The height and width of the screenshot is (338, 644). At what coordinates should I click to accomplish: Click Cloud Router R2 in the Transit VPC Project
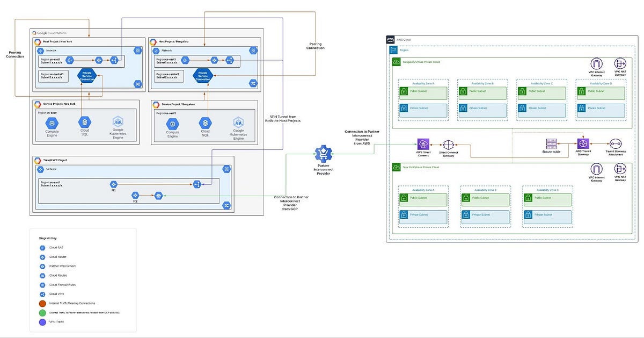pos(135,195)
